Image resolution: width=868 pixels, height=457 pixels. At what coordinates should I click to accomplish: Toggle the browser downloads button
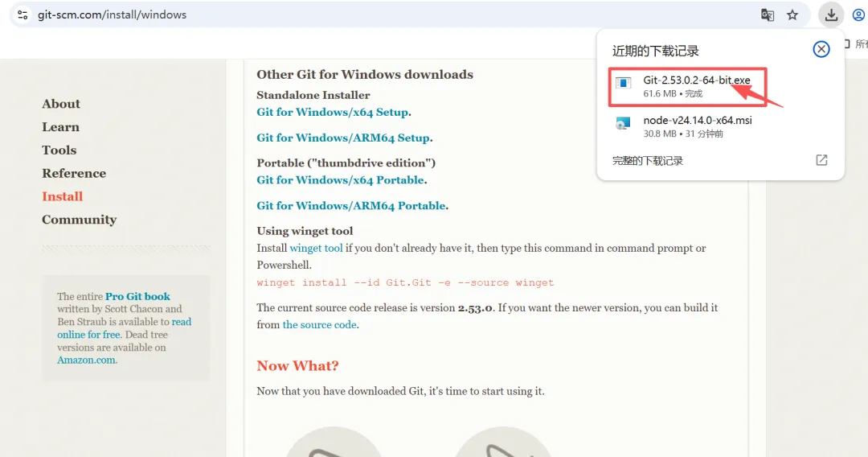831,15
